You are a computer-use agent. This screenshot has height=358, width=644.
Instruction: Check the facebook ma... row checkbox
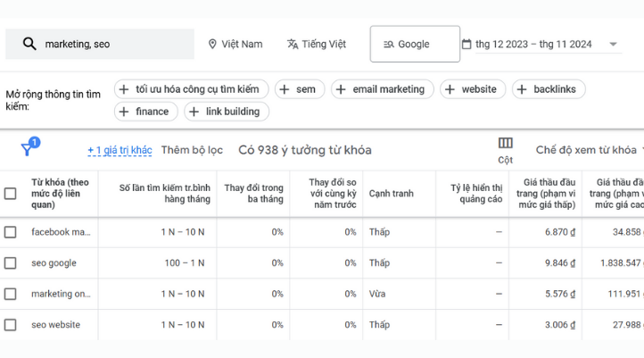11,232
